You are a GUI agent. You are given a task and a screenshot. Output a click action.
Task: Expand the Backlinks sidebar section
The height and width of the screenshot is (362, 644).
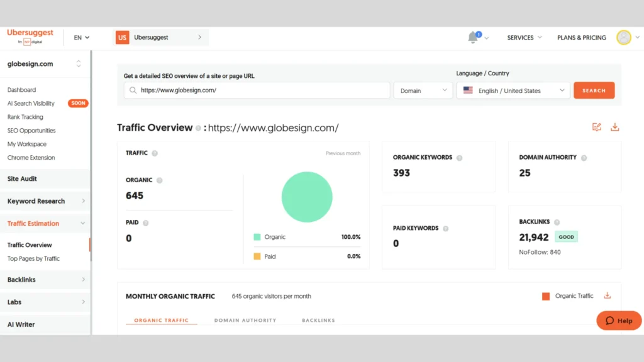point(45,280)
